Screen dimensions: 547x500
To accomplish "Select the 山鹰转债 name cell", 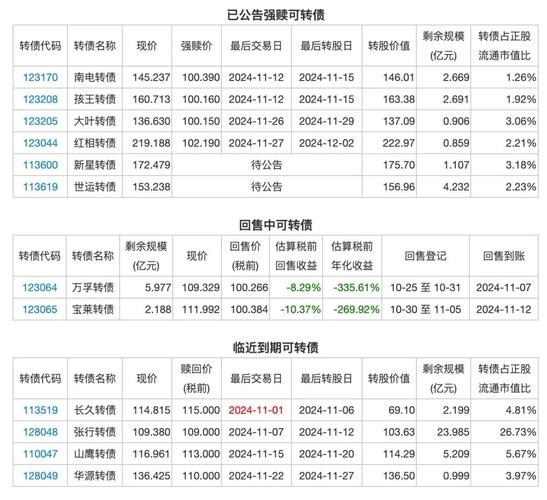I will [x=95, y=454].
